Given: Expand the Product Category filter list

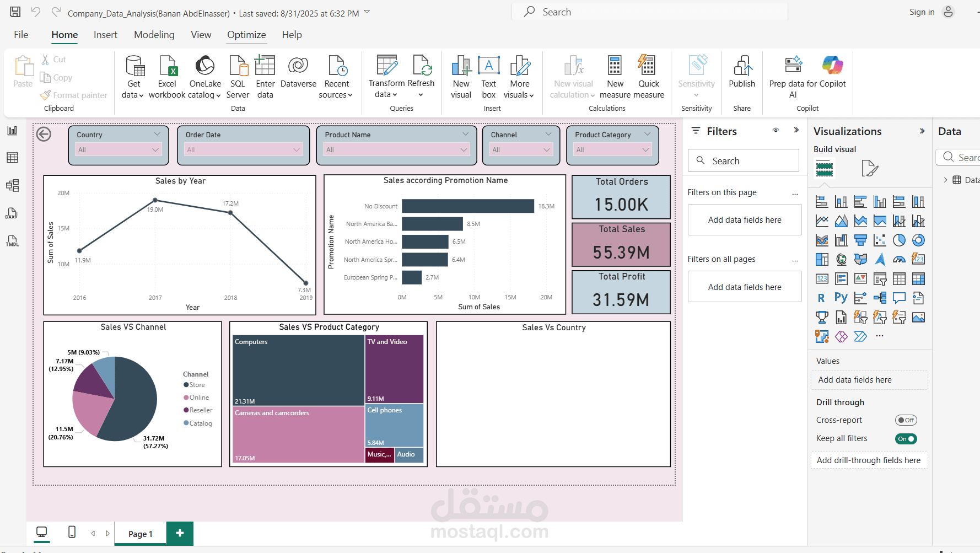Looking at the screenshot, I should 645,149.
